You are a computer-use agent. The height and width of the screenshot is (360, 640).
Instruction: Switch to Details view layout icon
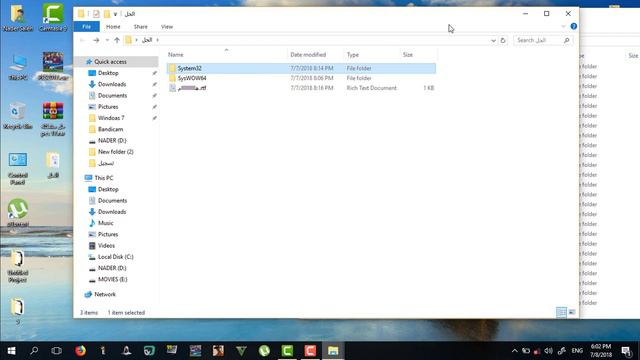point(561,312)
